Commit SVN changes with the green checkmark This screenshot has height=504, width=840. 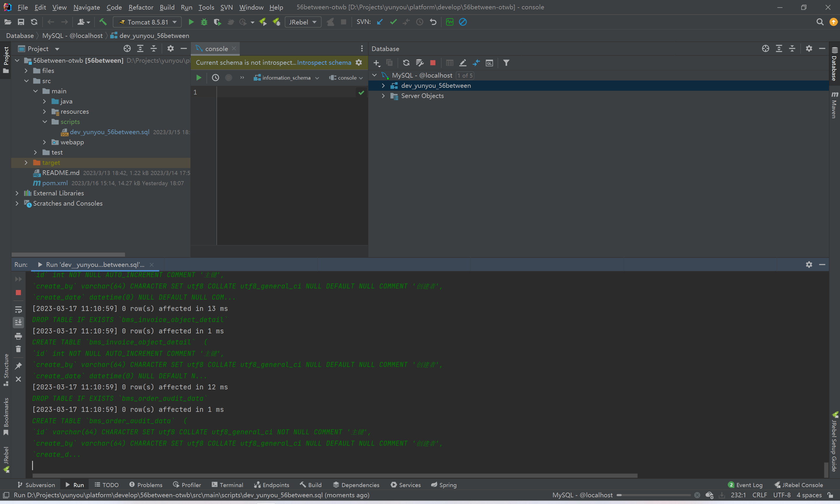[x=393, y=22]
